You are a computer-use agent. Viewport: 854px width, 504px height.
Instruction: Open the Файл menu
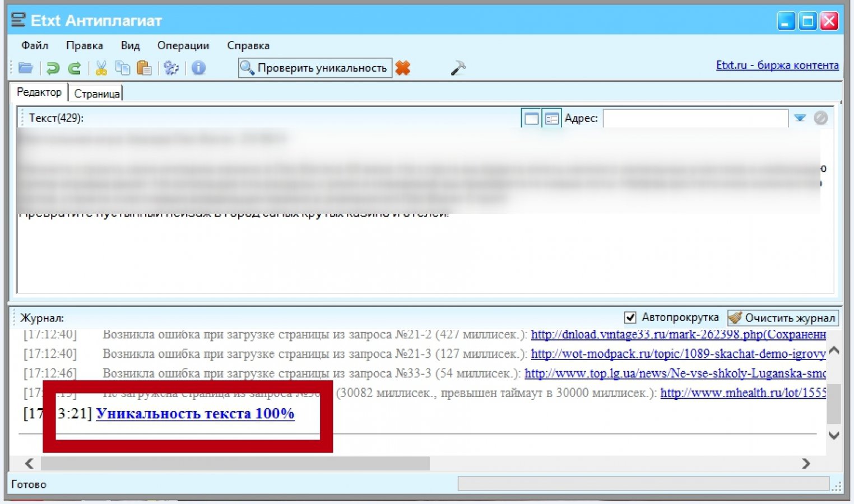(x=35, y=45)
